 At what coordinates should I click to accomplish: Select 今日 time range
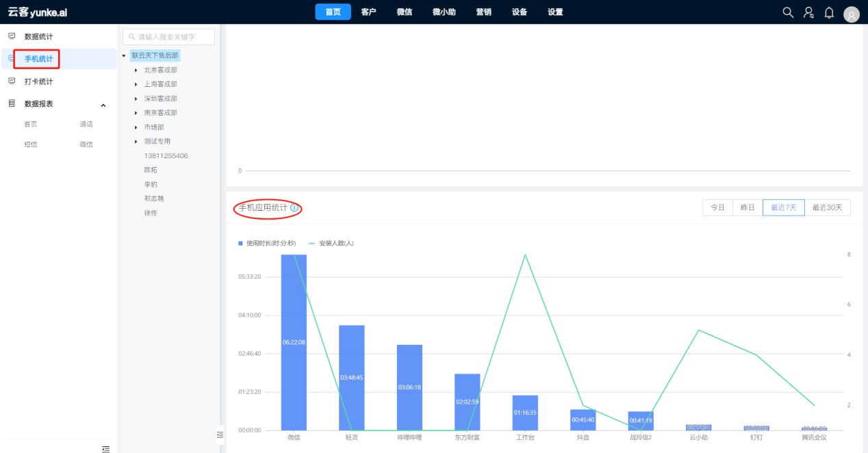tap(717, 207)
